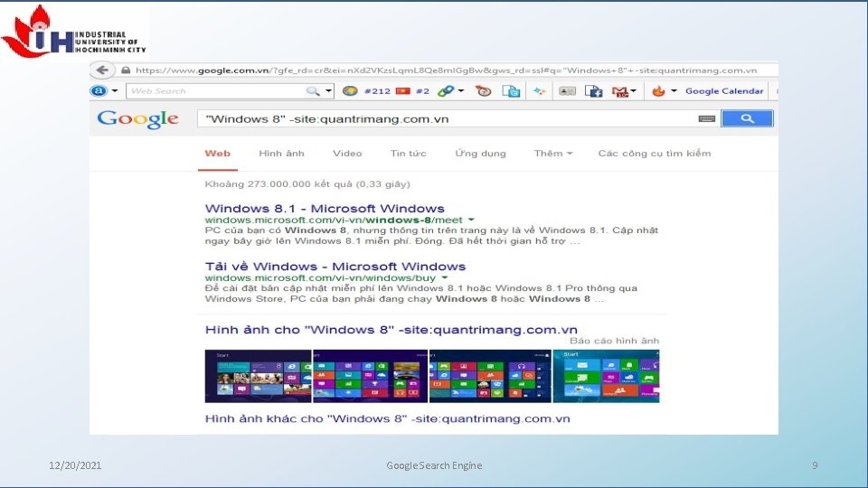Screen dimensions: 868x488
Task: Click the #212 global rank number
Action: point(377,90)
